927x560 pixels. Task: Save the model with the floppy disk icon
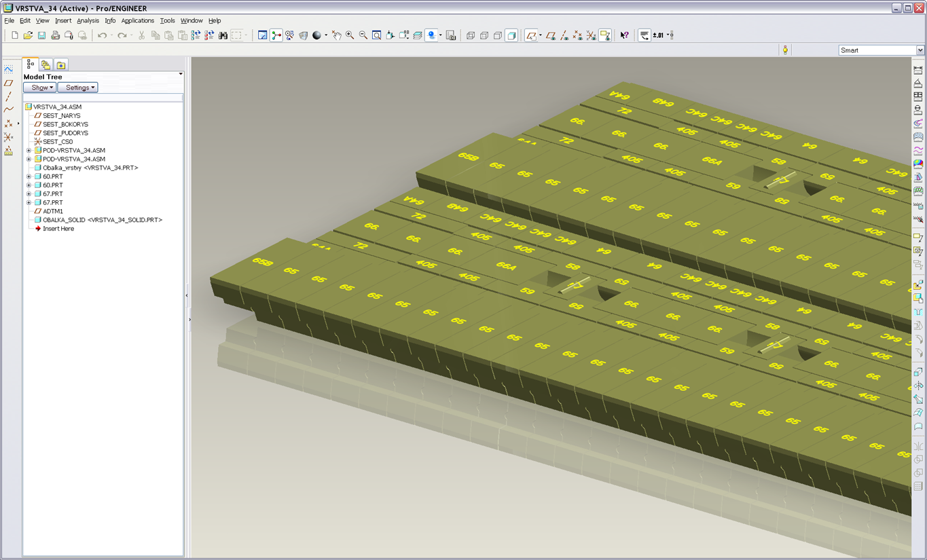coord(41,35)
